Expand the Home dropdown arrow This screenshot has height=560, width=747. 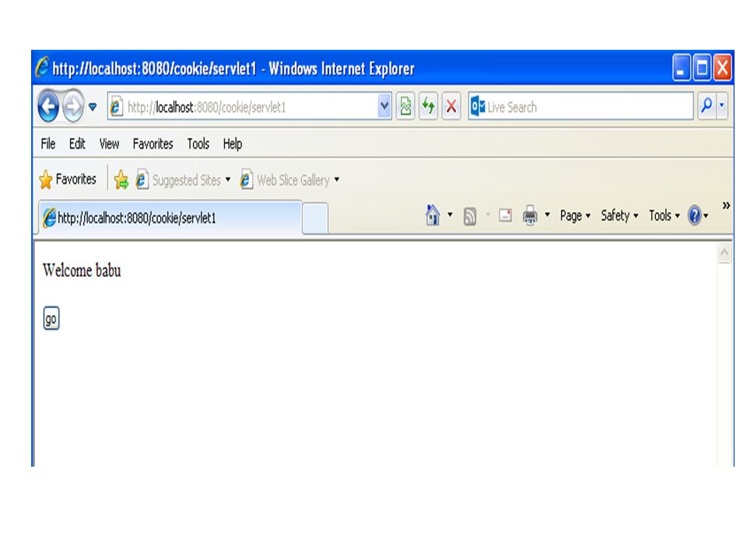tap(450, 215)
